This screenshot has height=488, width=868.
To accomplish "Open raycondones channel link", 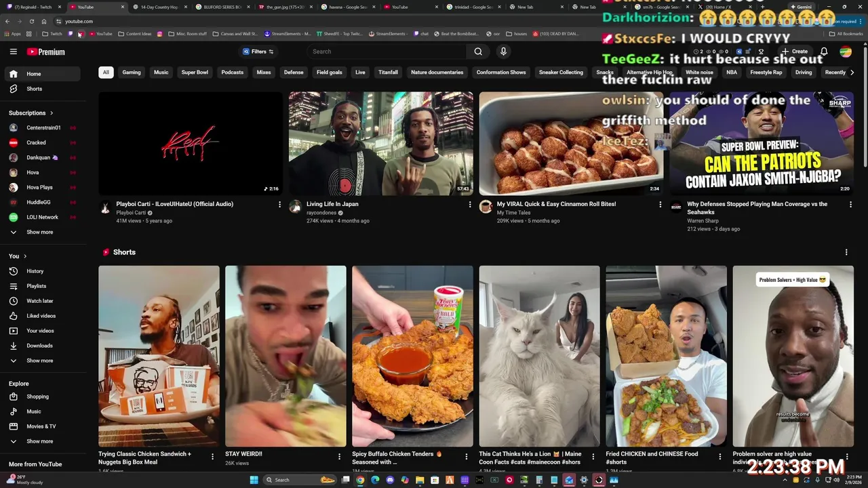I will point(322,213).
